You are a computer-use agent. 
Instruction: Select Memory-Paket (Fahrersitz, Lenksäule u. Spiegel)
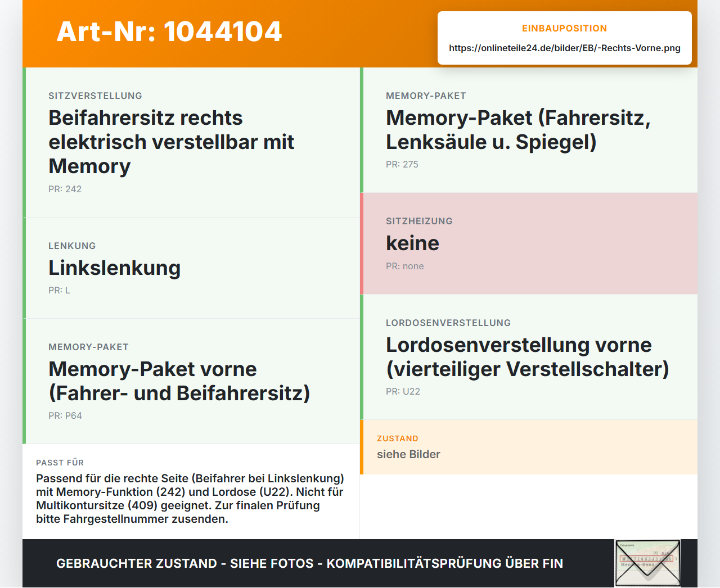(518, 130)
